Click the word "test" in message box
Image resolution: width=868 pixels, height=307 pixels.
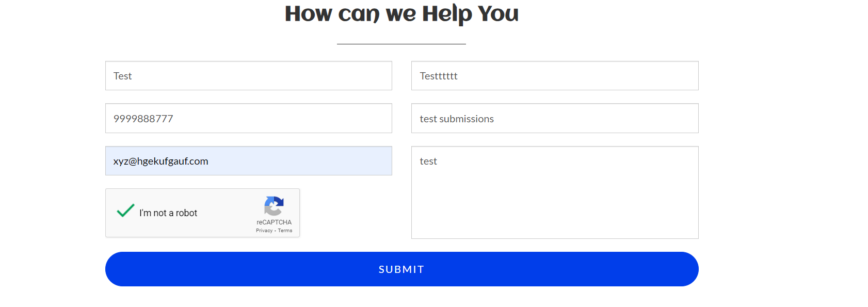coord(428,161)
